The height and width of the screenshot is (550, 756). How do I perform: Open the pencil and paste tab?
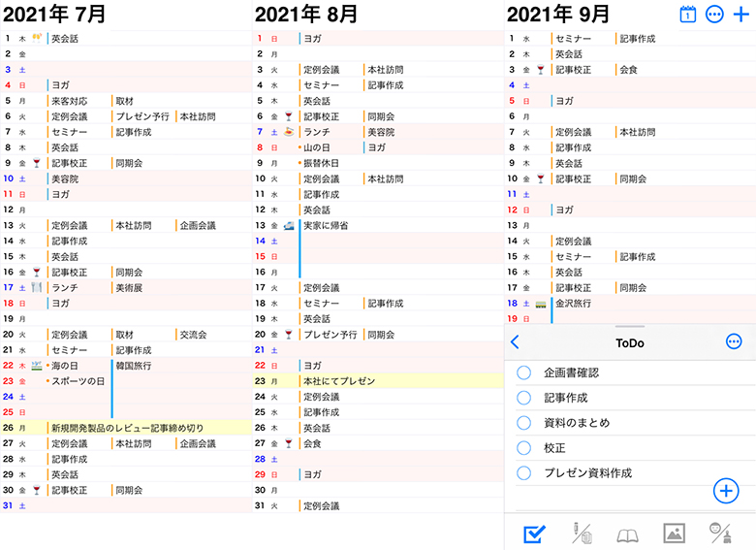coord(582,533)
